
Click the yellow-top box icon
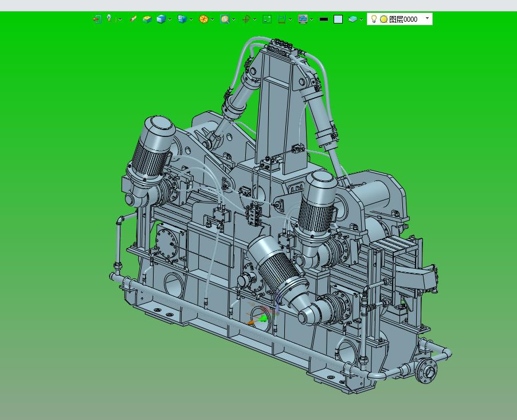[x=147, y=19]
